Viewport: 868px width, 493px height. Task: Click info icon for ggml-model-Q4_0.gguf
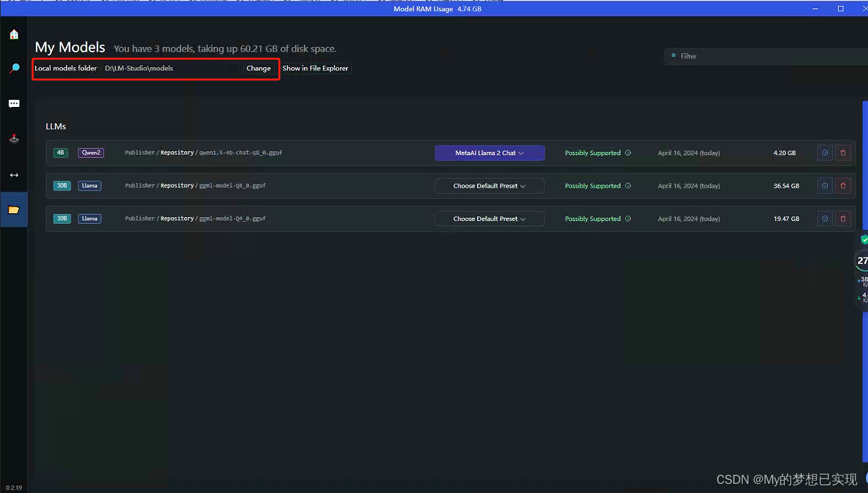(x=825, y=218)
